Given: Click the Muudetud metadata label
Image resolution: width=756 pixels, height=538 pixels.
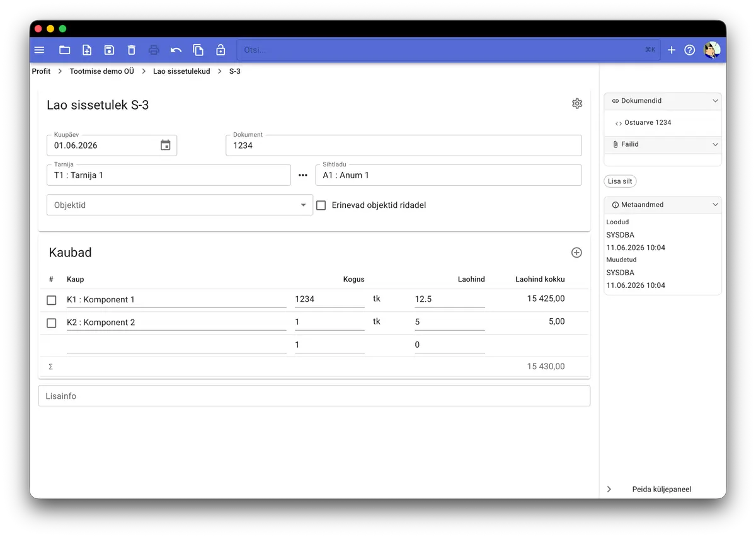Looking at the screenshot, I should [621, 260].
